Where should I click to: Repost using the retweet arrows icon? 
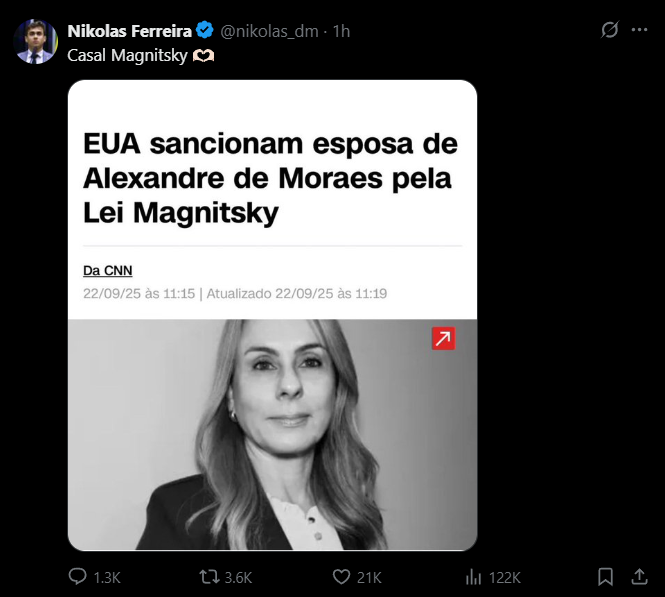coord(208,577)
